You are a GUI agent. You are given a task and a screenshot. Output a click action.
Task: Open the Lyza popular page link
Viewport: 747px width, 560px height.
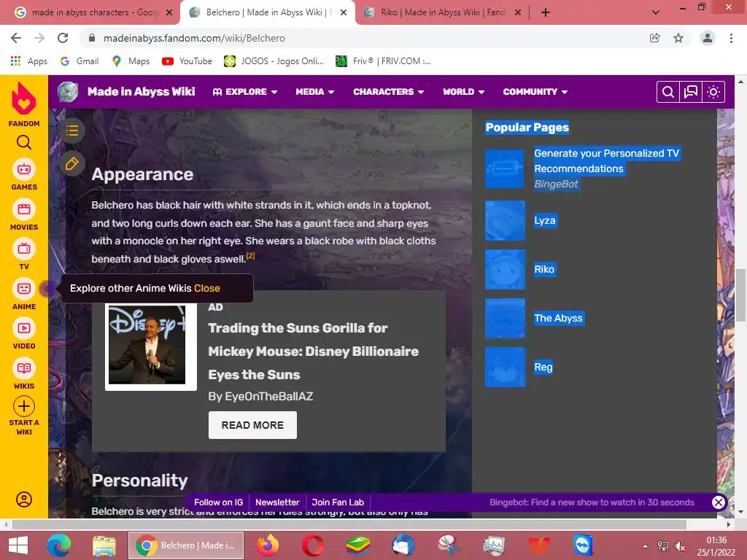(544, 220)
